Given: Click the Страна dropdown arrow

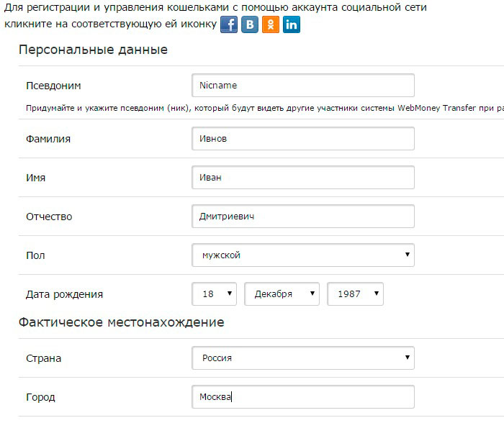Looking at the screenshot, I should pyautogui.click(x=408, y=357).
